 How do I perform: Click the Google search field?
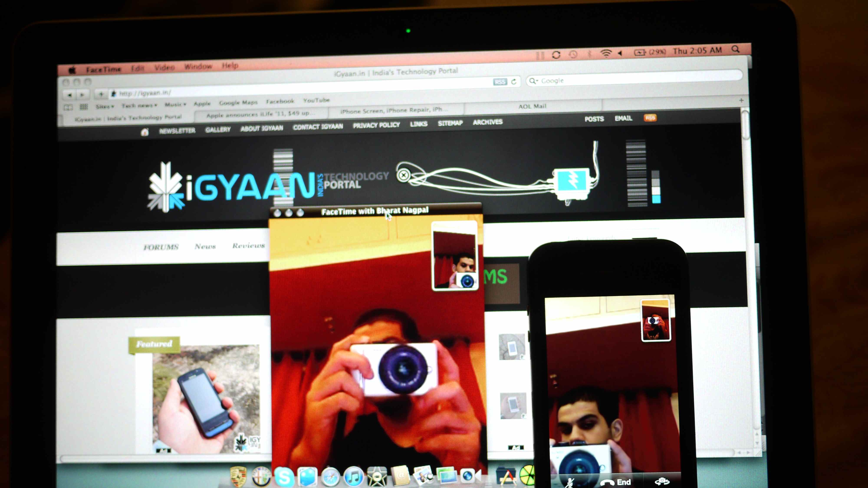(633, 80)
